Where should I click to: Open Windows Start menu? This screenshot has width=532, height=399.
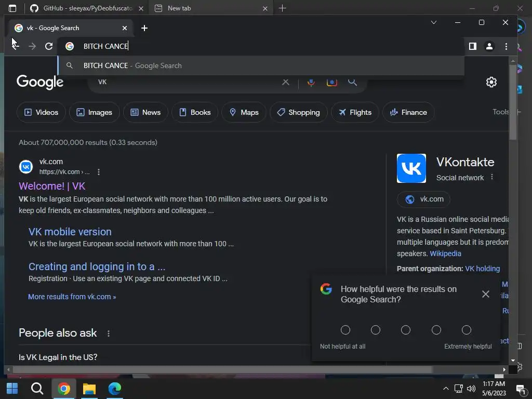point(12,389)
